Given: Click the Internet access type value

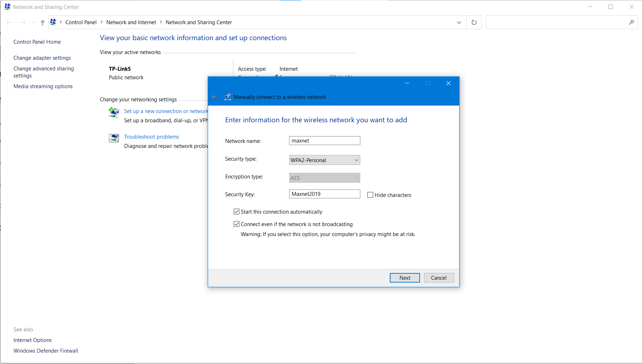Looking at the screenshot, I should [288, 69].
